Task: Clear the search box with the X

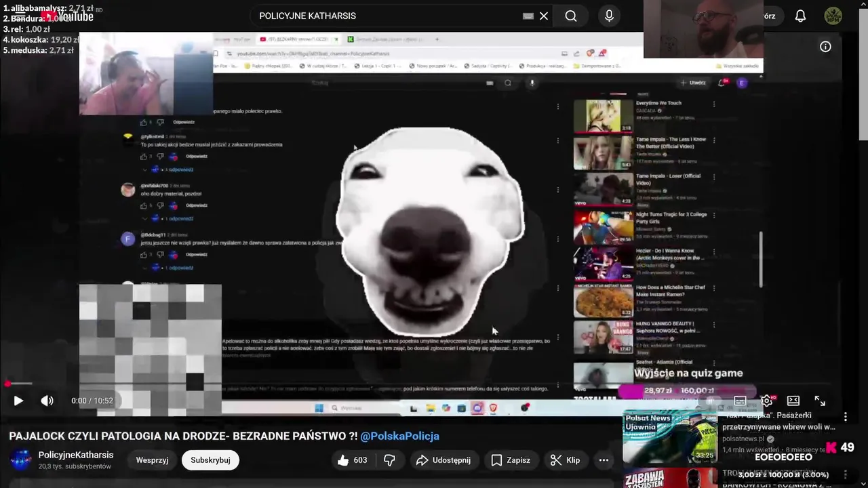Action: (543, 16)
